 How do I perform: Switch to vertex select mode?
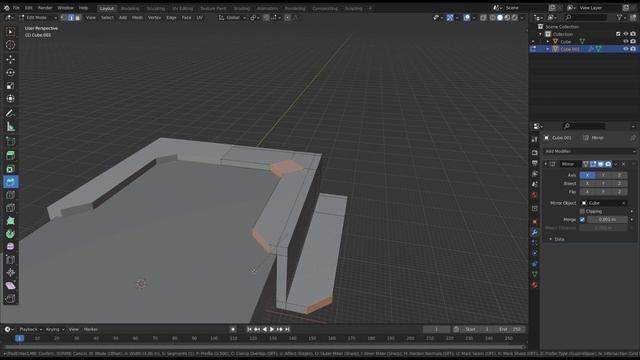pyautogui.click(x=63, y=18)
